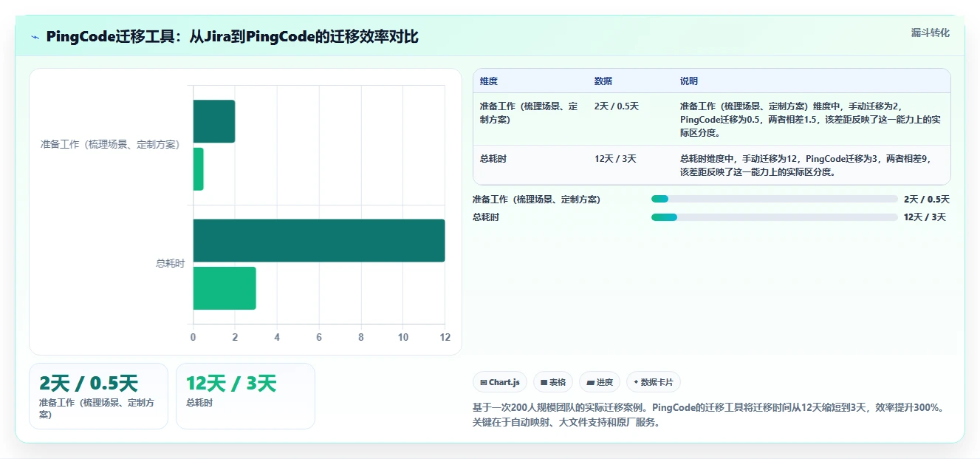Click the footer paragraph about the 200人 team
Viewport: 980px width, 459px height.
pyautogui.click(x=708, y=415)
